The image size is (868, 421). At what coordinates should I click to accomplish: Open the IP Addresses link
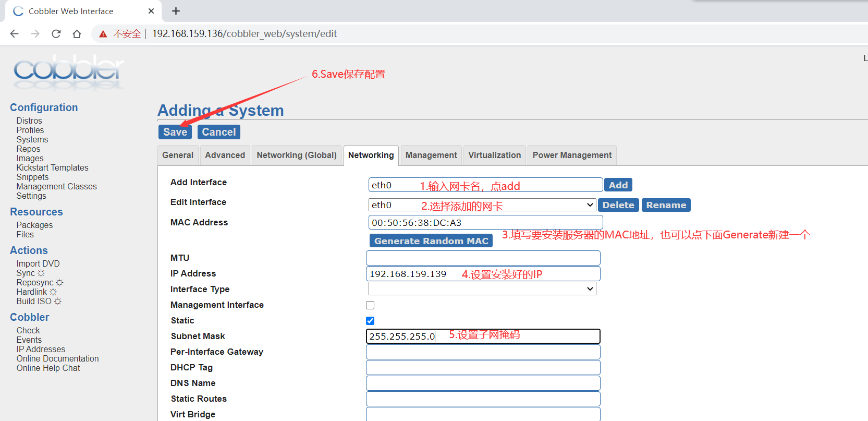pos(41,350)
